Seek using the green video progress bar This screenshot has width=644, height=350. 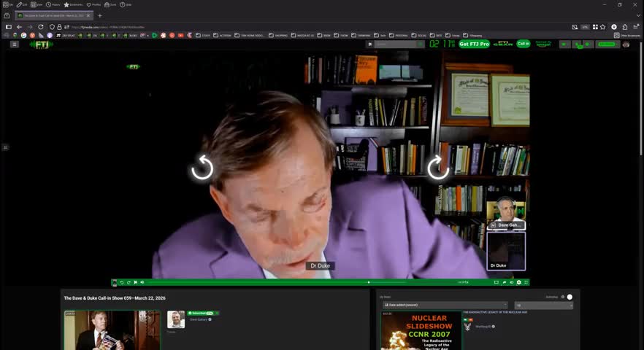(292, 282)
